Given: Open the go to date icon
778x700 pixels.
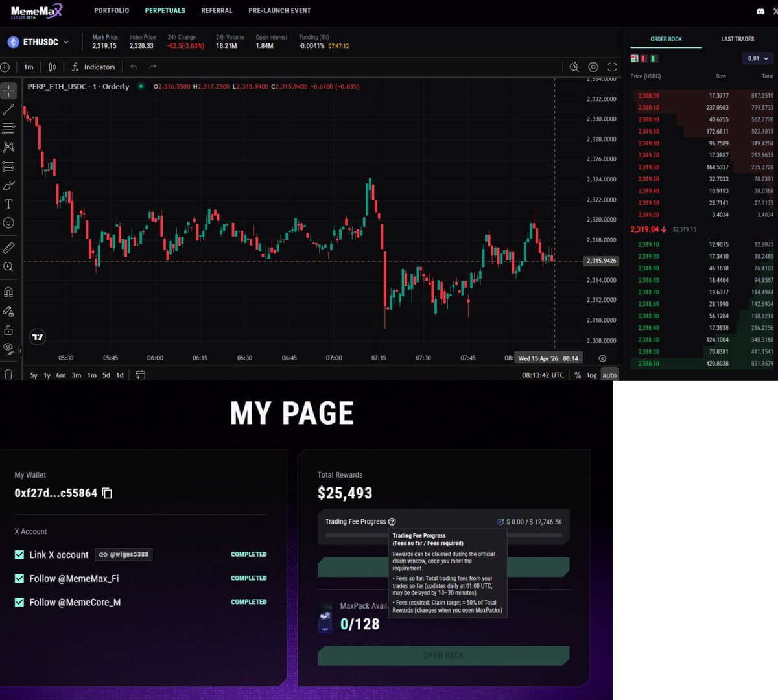Looking at the screenshot, I should pos(140,375).
